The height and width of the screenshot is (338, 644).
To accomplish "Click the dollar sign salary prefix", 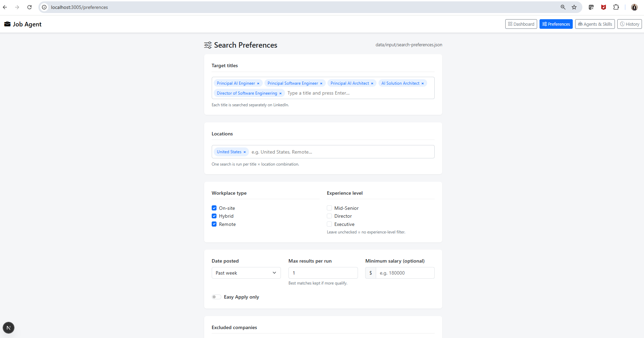I will pyautogui.click(x=371, y=273).
